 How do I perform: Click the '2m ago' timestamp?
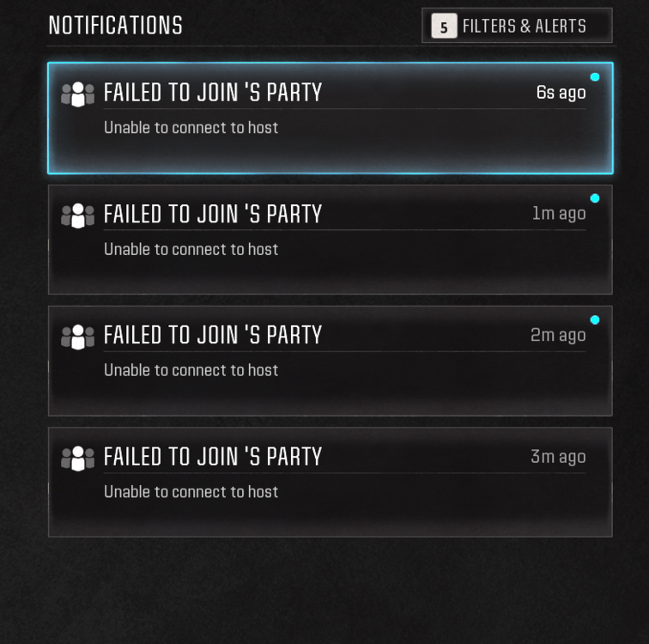pos(558,335)
